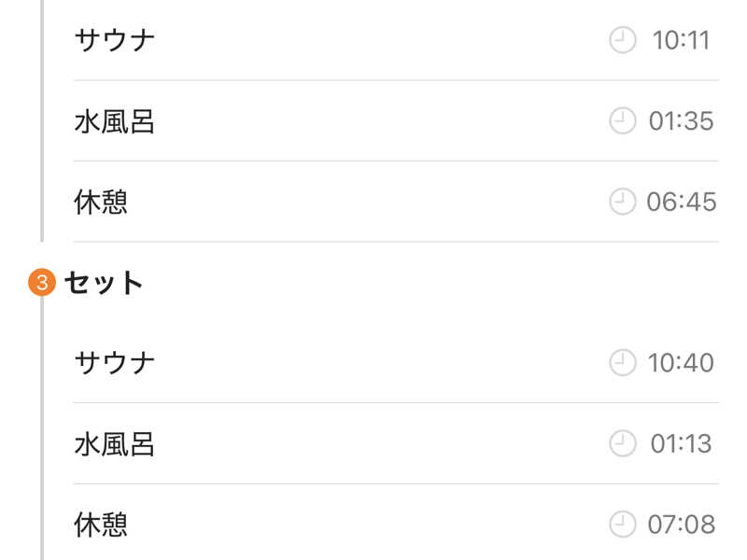Image resolution: width=747 pixels, height=560 pixels.
Task: Tap the 07:08 rest duration
Action: coord(682,525)
